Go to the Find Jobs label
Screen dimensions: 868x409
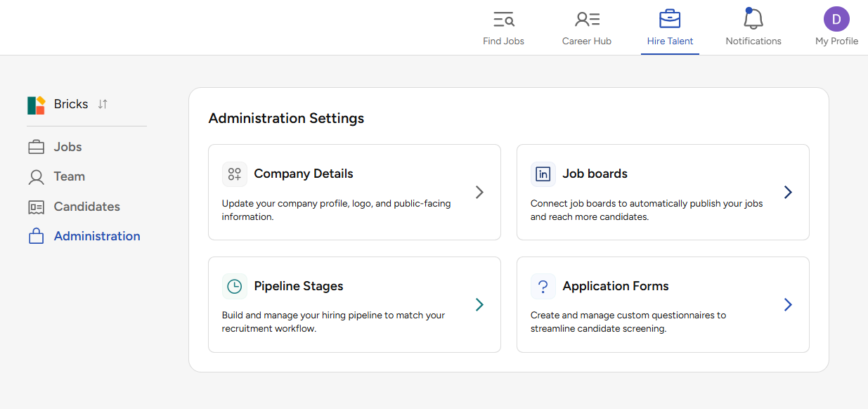[503, 41]
